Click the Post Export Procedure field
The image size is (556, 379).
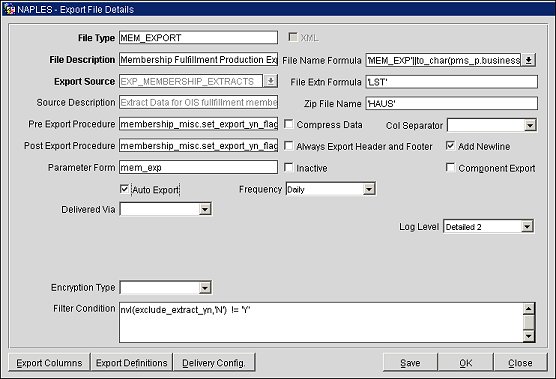[198, 146]
